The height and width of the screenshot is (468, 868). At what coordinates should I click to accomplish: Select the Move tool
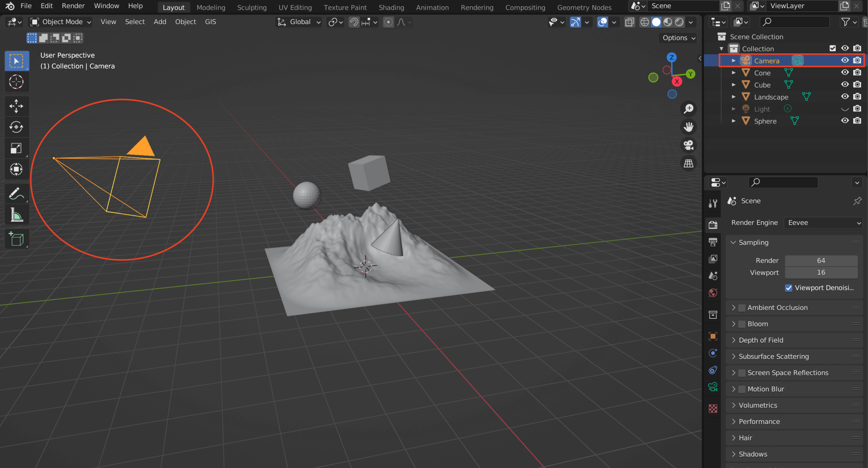(17, 106)
